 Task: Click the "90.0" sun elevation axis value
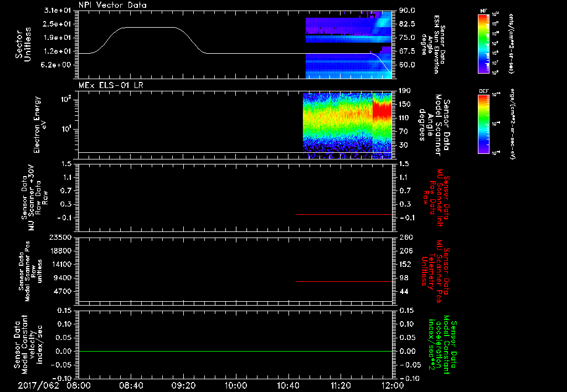(x=407, y=11)
